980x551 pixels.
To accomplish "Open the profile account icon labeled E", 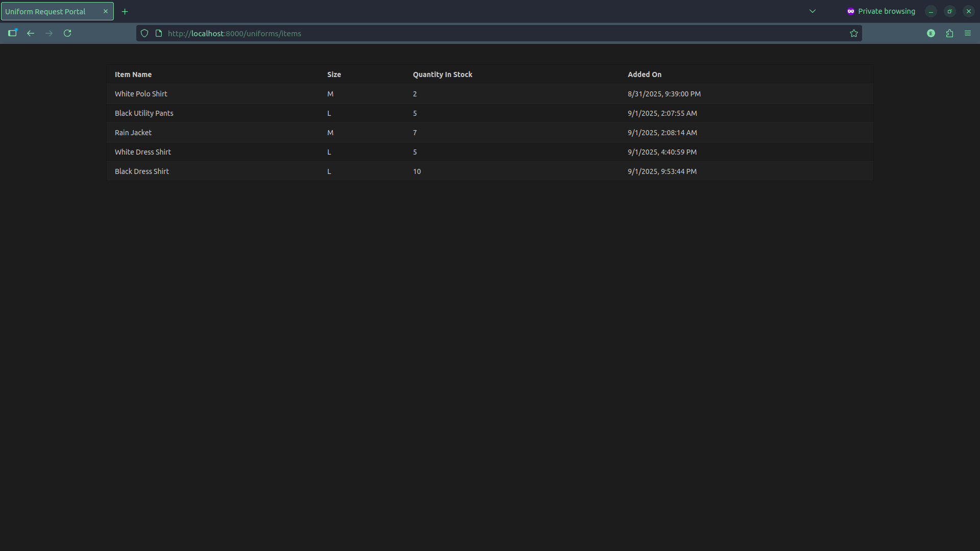I will click(x=931, y=33).
